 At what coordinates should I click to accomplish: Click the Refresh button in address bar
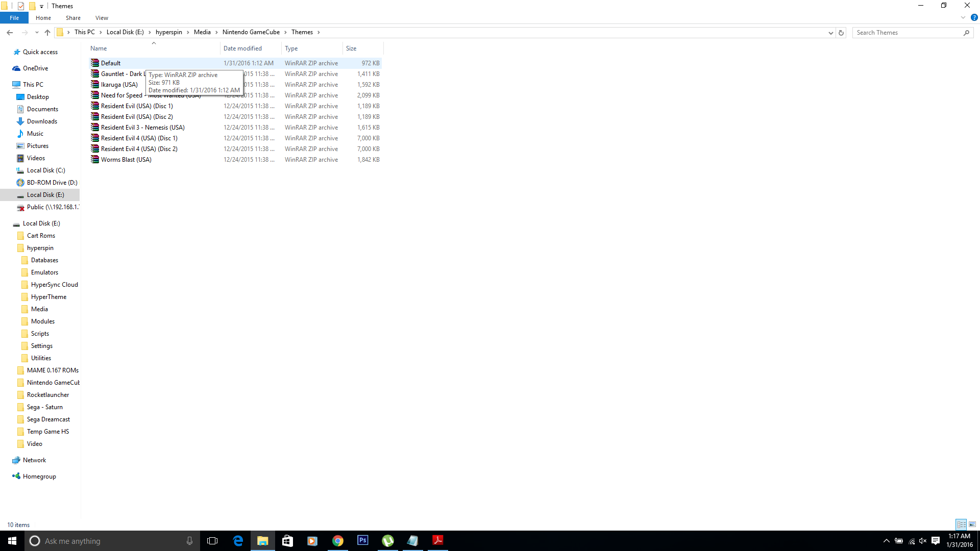(x=841, y=32)
